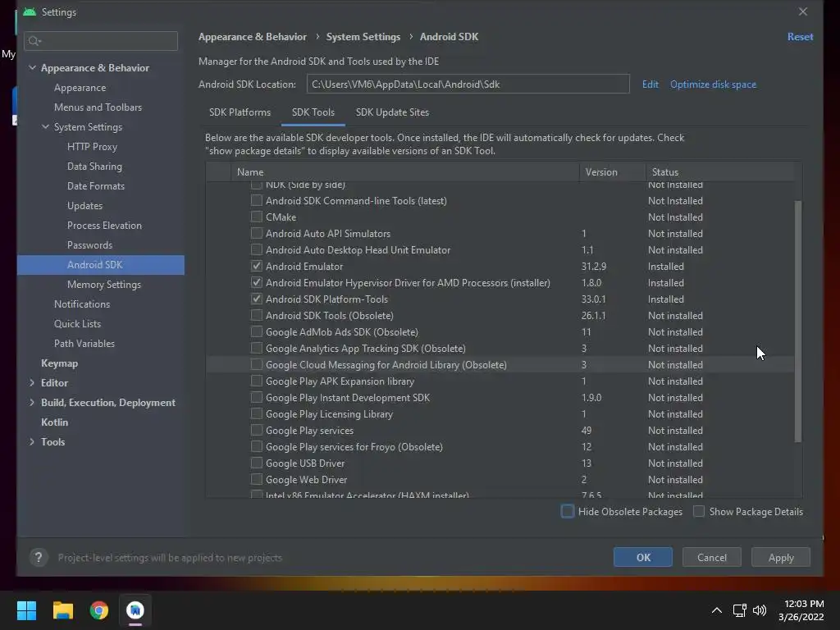The height and width of the screenshot is (630, 840).
Task: Tick the Google USB Driver checkbox
Action: click(257, 463)
